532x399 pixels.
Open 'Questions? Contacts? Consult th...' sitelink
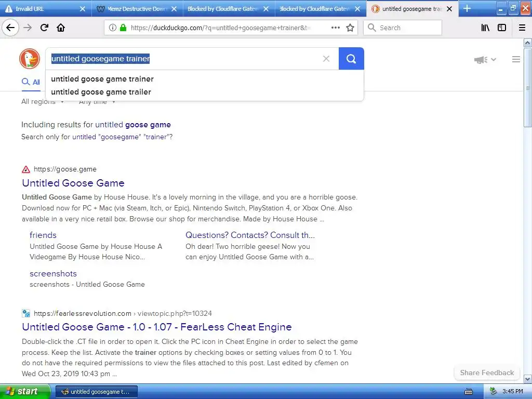[x=250, y=235]
